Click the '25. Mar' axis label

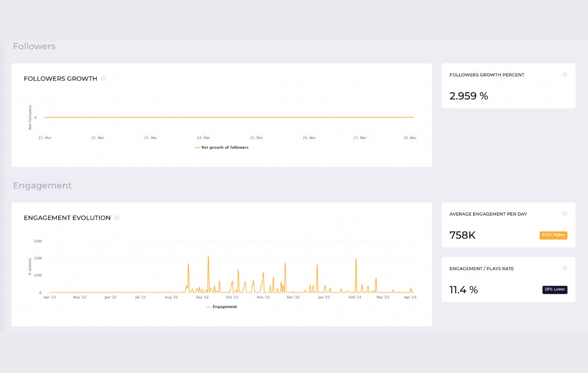(256, 138)
